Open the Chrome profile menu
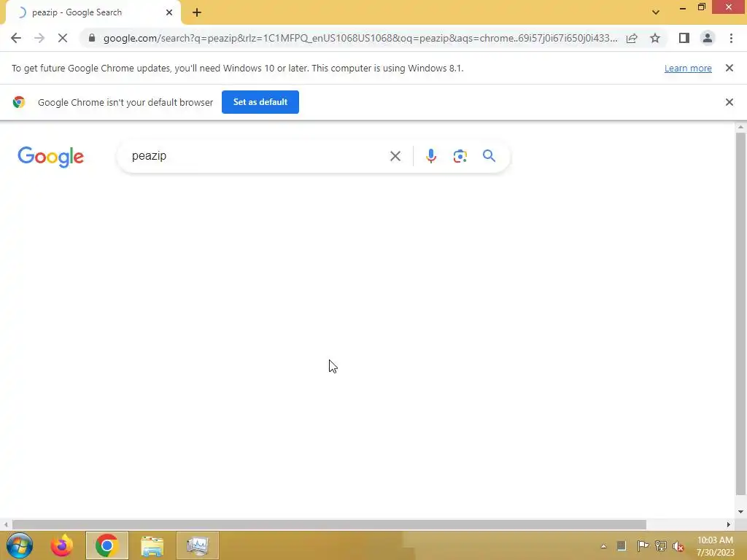 pos(708,38)
